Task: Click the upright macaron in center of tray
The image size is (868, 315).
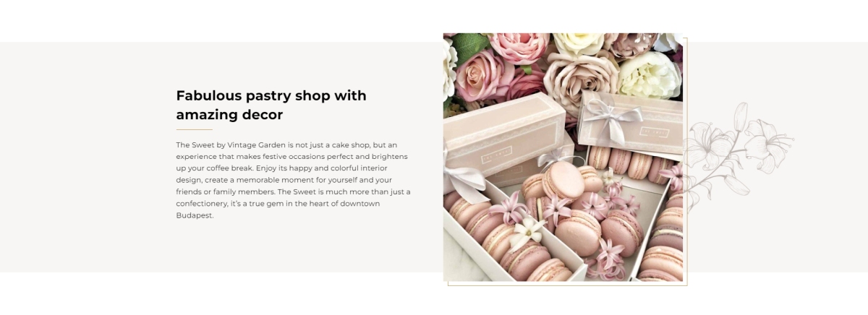Action: click(563, 181)
